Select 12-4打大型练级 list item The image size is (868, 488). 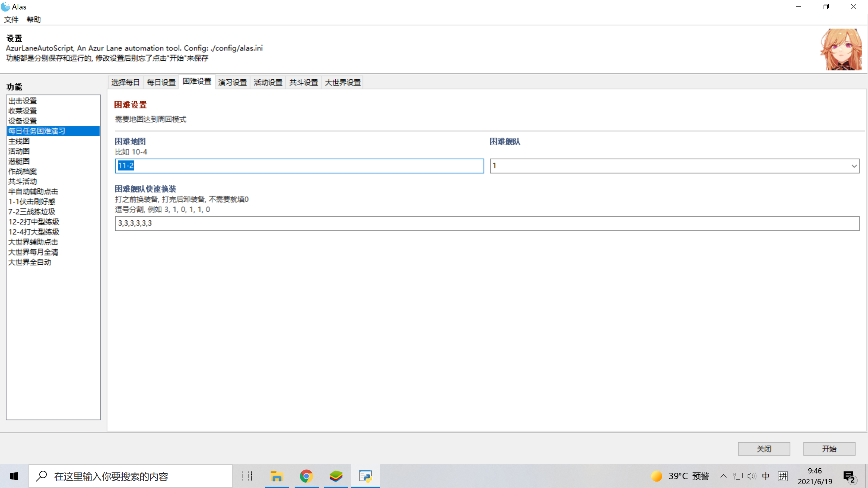tap(53, 232)
